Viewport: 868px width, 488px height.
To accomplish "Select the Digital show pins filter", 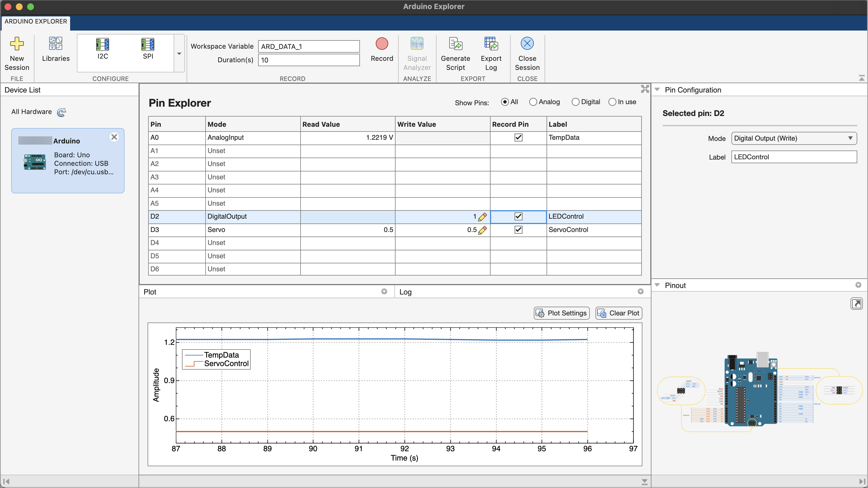I will [576, 102].
